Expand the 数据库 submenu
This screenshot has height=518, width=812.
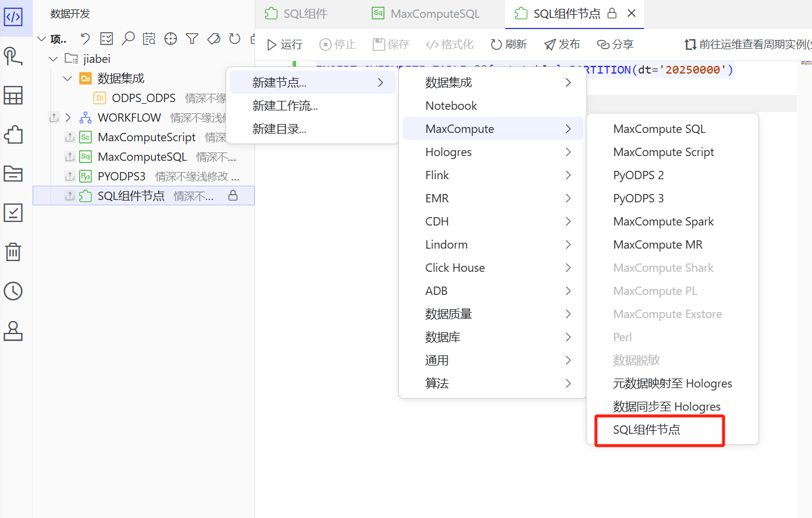pyautogui.click(x=493, y=337)
